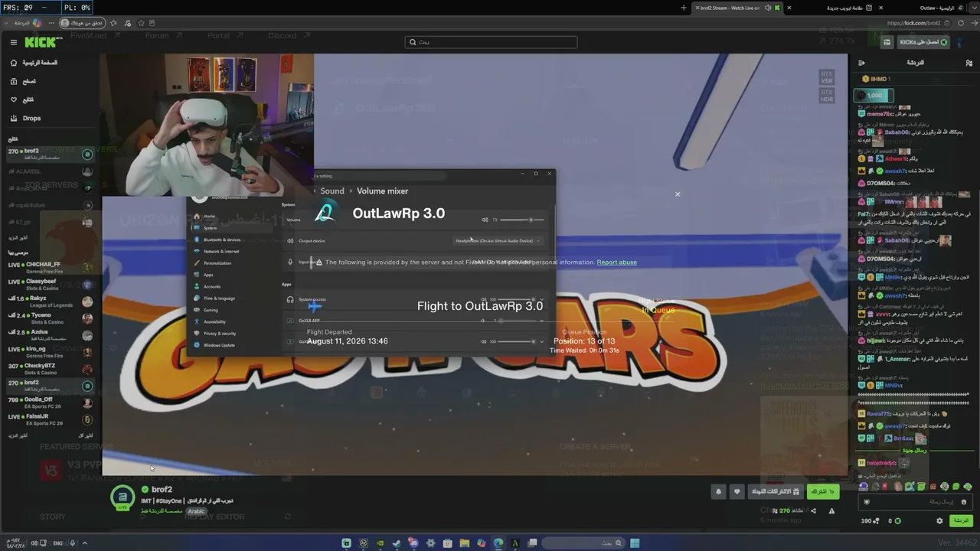Open the Output device dropdown

pos(498,241)
